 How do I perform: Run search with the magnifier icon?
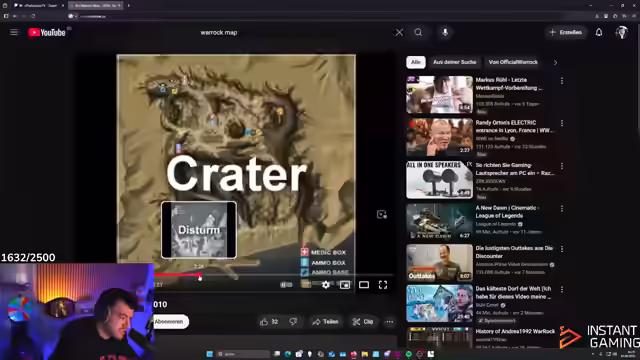point(418,33)
